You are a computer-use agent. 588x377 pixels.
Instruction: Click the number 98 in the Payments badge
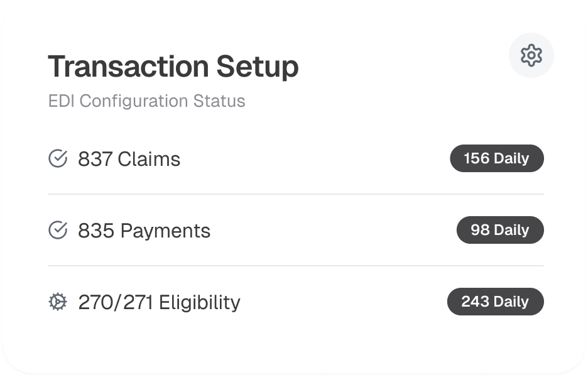click(x=480, y=230)
